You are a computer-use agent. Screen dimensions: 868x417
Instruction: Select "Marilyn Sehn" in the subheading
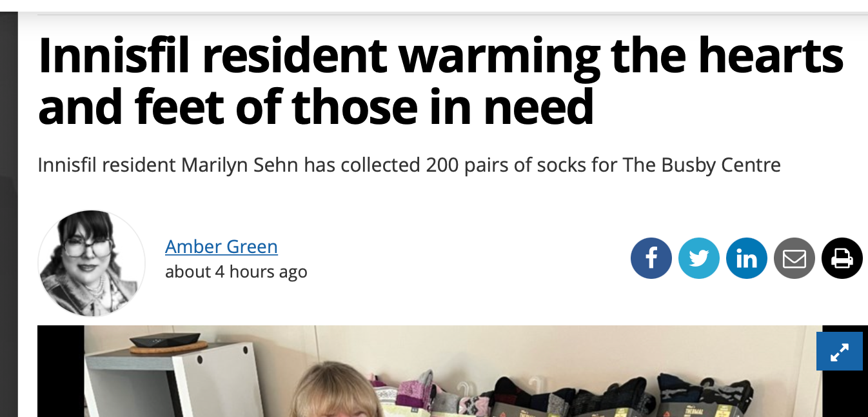(239, 165)
